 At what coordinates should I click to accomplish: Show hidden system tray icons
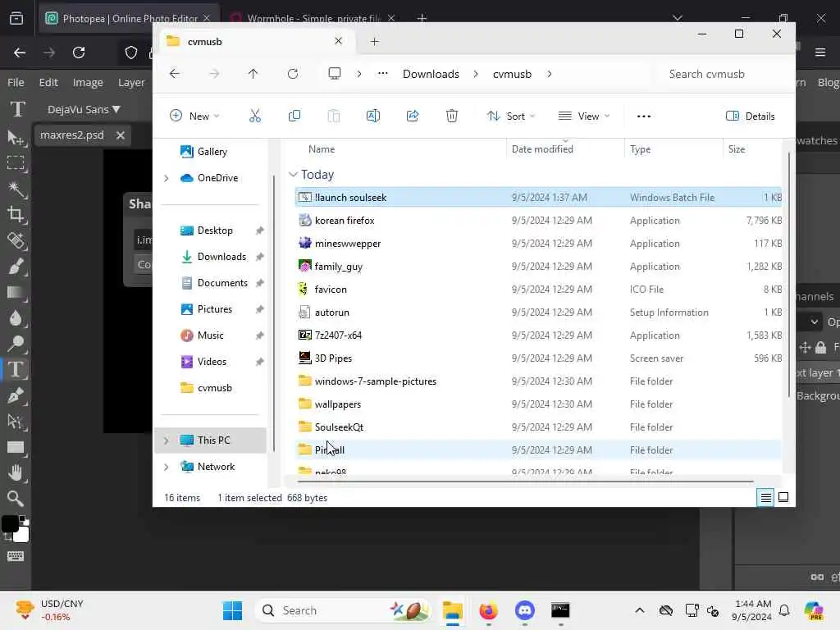point(640,610)
